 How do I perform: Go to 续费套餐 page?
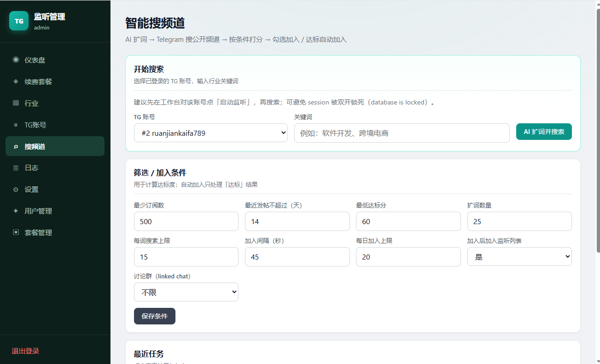click(x=55, y=81)
